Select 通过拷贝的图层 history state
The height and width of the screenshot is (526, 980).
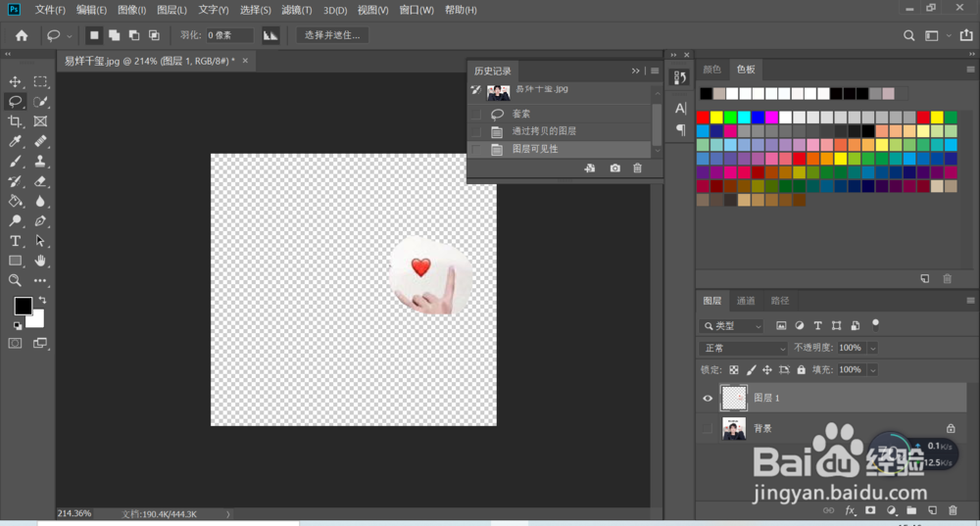(560, 131)
